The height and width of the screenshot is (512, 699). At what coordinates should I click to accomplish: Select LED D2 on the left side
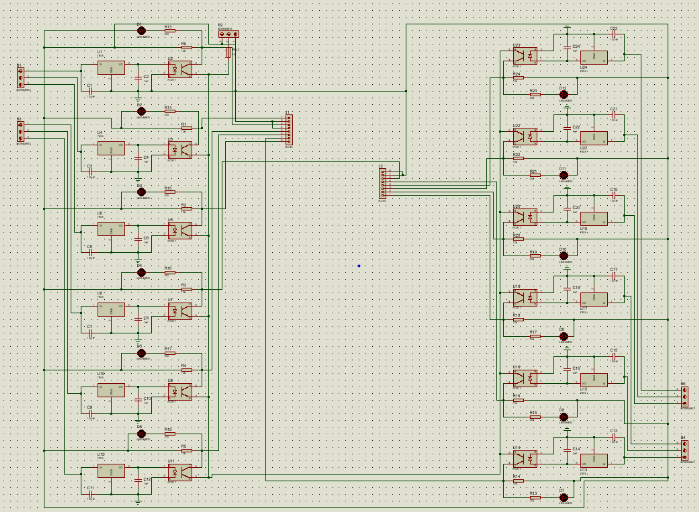141,111
